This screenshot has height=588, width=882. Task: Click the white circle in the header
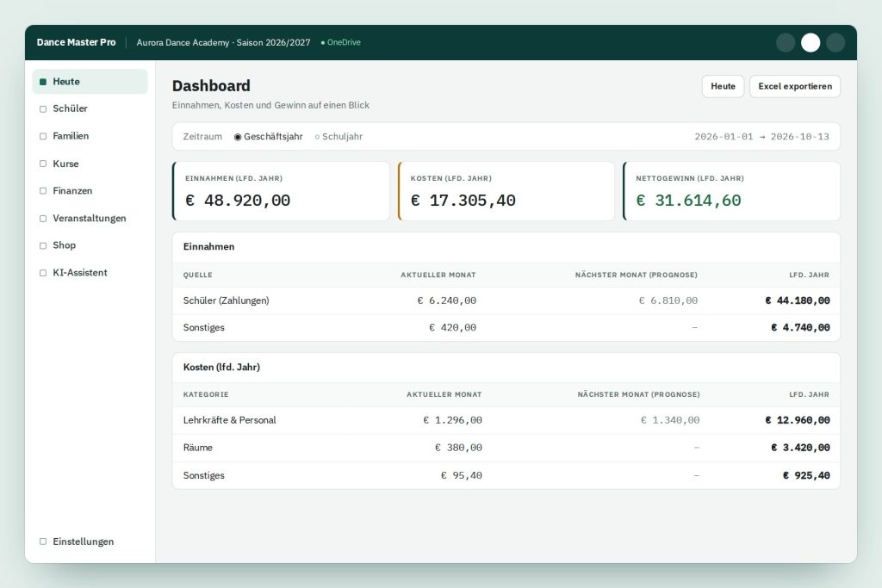pyautogui.click(x=811, y=43)
